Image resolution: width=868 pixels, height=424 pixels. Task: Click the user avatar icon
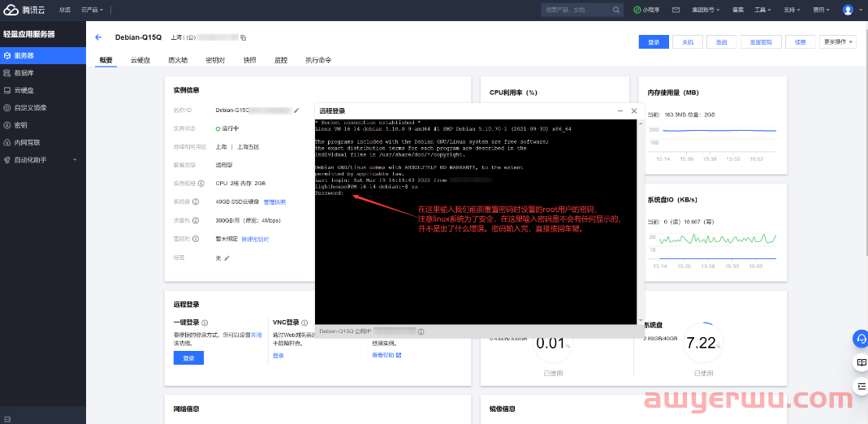tap(848, 10)
